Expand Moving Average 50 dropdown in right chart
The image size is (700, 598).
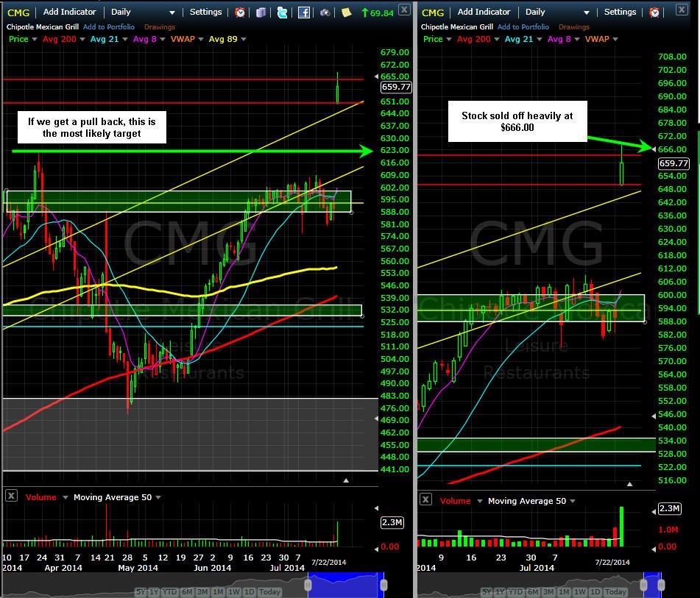[573, 501]
